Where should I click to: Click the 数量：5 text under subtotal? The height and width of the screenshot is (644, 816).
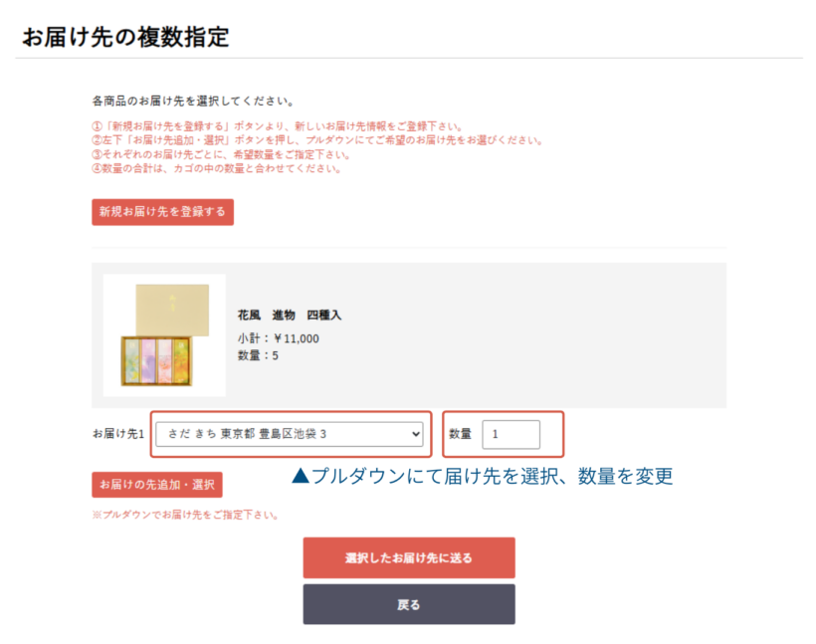coord(258,355)
